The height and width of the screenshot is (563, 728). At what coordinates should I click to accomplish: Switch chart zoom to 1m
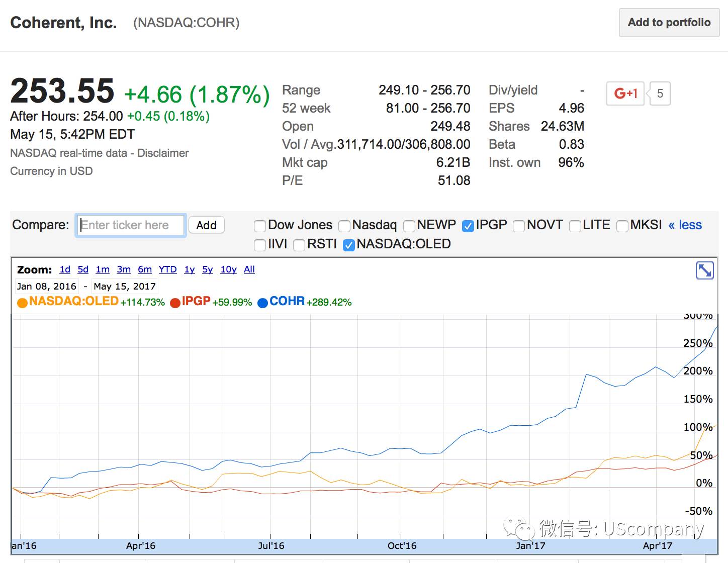[103, 269]
